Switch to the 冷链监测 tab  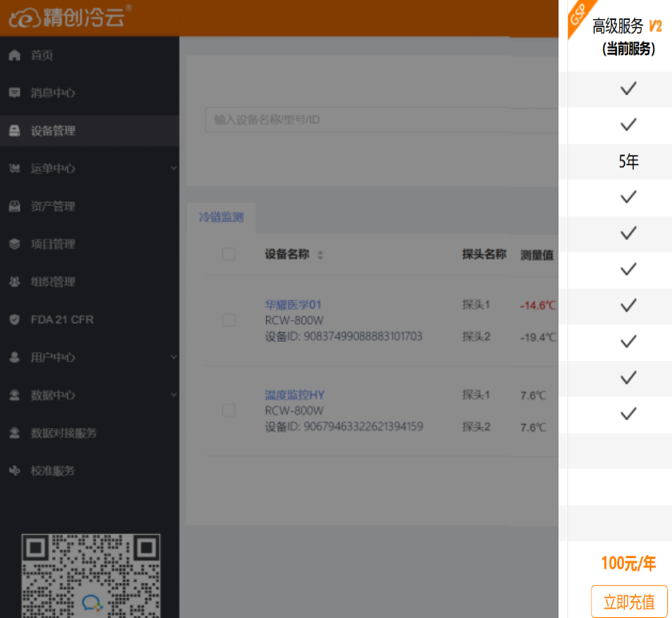(221, 217)
